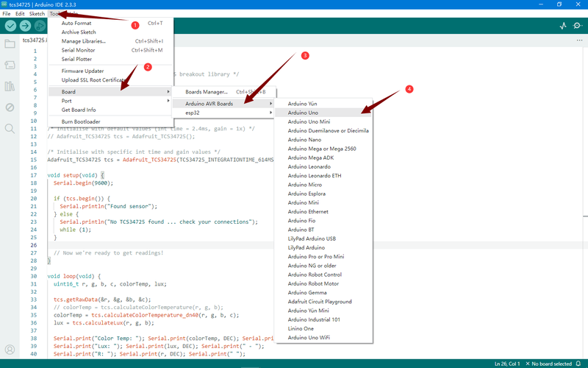The width and height of the screenshot is (588, 368).
Task: Click the Verify checkmark button
Action: 10,26
